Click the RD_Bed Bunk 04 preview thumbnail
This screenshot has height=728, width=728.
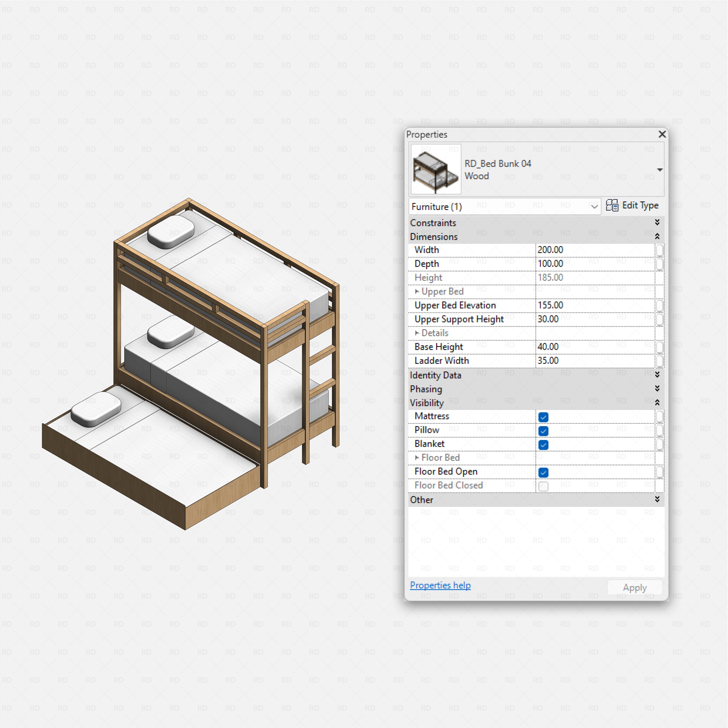(435, 169)
